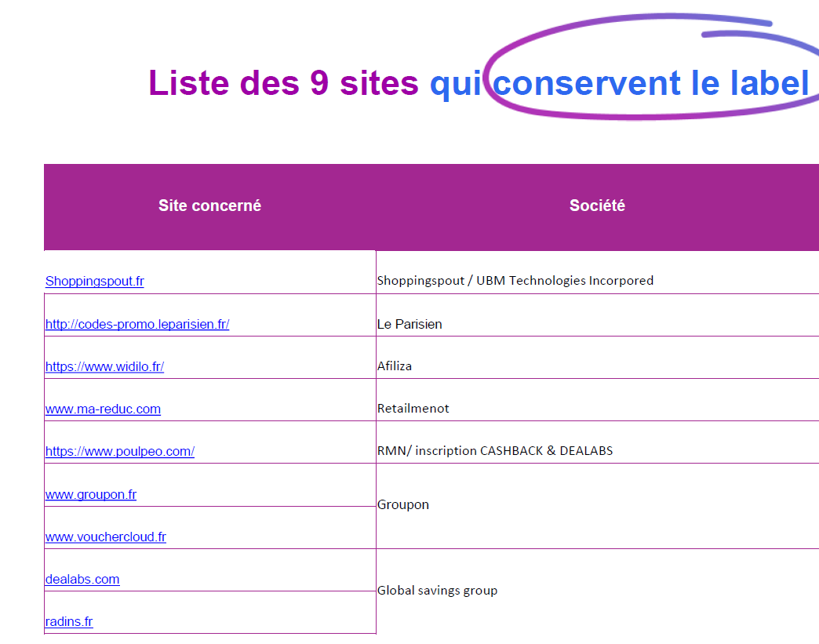The width and height of the screenshot is (819, 644).
Task: Open the www.ma-reduc.com link
Action: pos(103,408)
